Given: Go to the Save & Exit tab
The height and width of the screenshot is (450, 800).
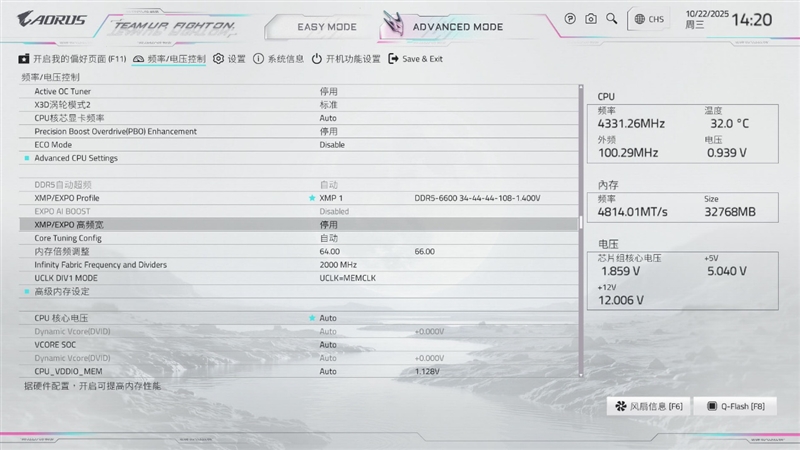Looking at the screenshot, I should (415, 59).
